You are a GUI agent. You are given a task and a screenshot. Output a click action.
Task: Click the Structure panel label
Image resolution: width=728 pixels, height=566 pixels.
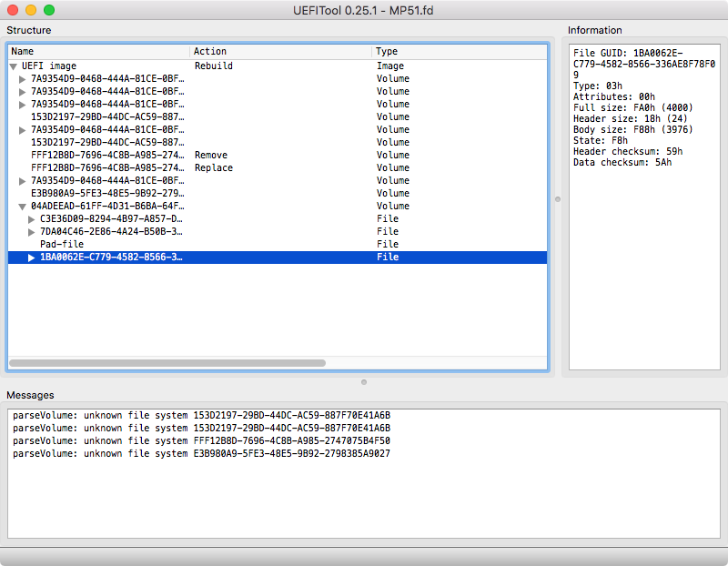pos(29,30)
